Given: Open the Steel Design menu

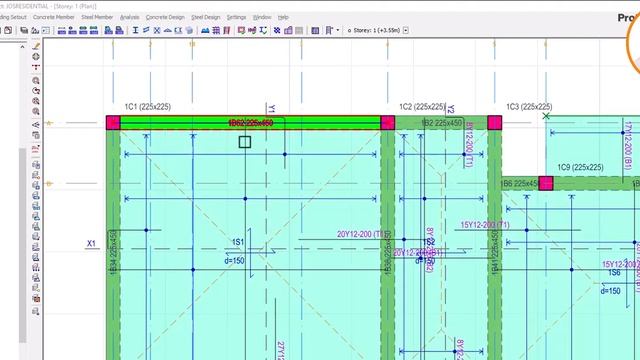Looking at the screenshot, I should (x=206, y=17).
